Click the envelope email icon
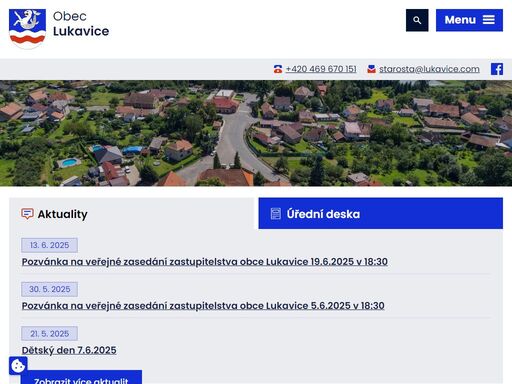512x384 pixels. [372, 69]
